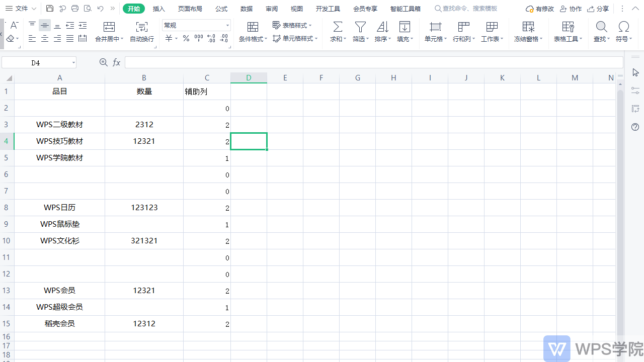Open the 常规 number format combo box
The width and height of the screenshot is (644, 362).
pyautogui.click(x=196, y=25)
